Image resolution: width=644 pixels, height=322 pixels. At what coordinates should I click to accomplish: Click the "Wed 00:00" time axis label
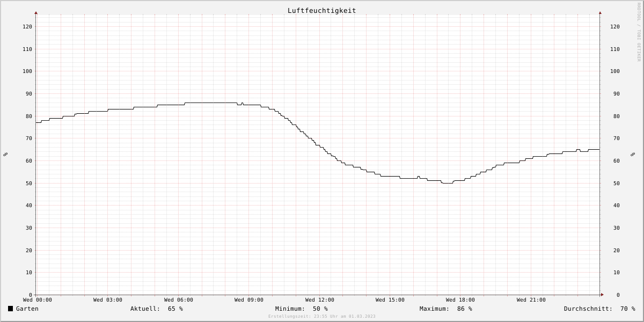pos(38,300)
